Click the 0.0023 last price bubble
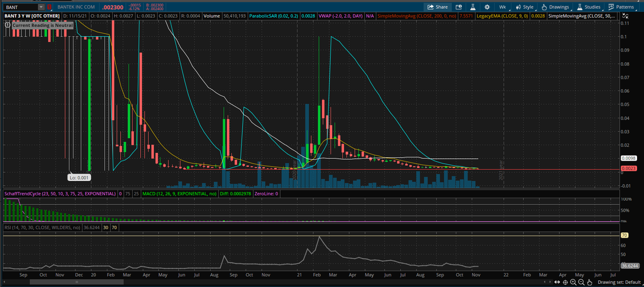 [628, 168]
